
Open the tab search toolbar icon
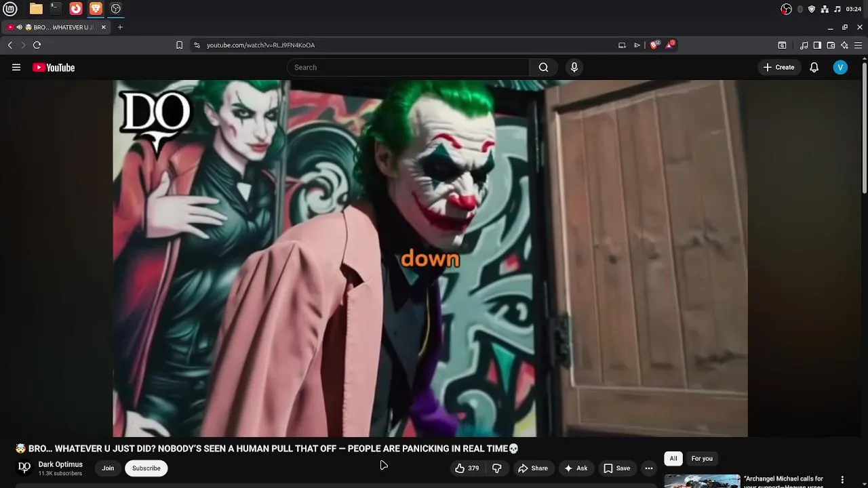point(782,45)
